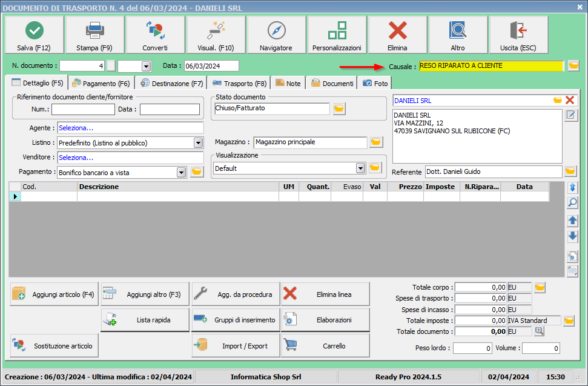The image size is (588, 386).
Task: Open the Converti tool
Action: click(x=155, y=35)
